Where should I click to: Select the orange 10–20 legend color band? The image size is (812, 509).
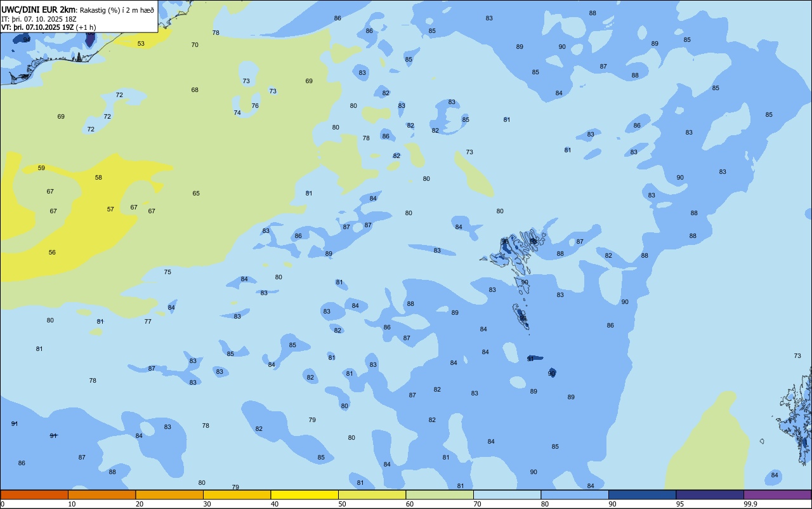[101, 494]
